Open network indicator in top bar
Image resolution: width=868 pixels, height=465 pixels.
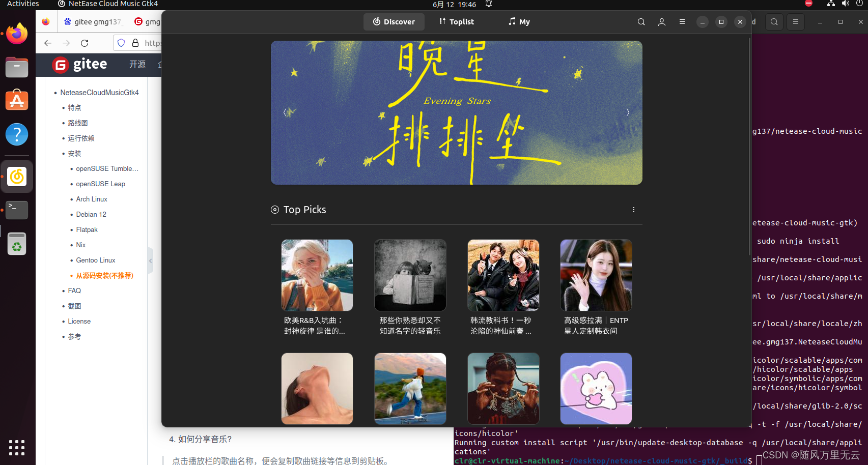(x=831, y=4)
